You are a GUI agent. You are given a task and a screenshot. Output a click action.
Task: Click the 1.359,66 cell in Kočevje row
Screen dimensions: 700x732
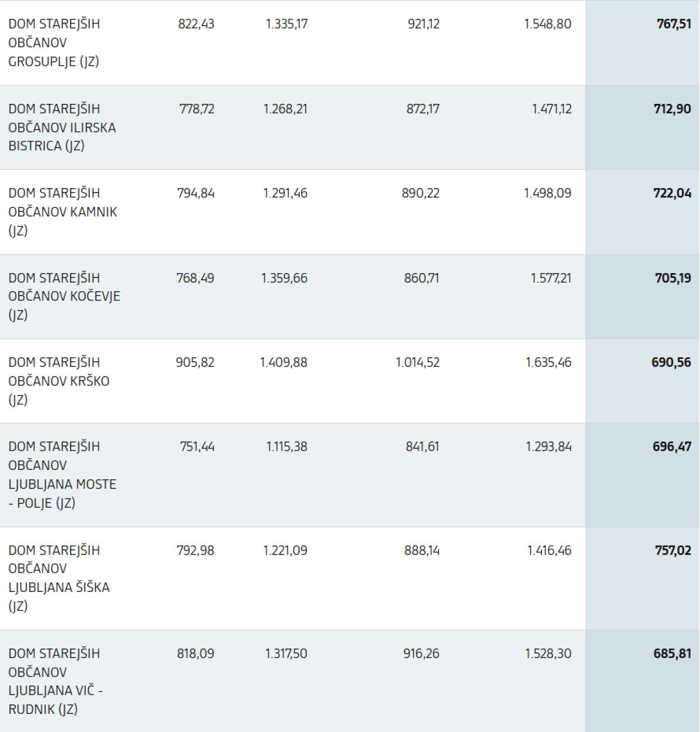tap(284, 278)
